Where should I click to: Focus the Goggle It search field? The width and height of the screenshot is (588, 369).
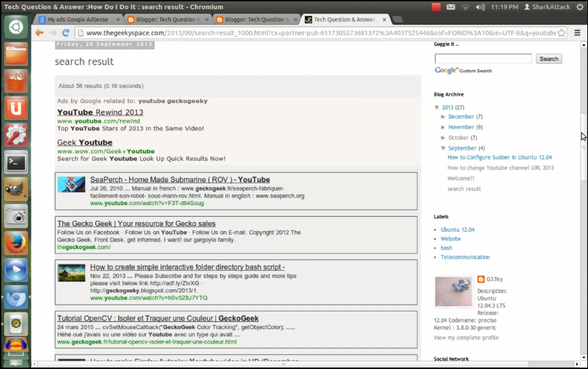483,59
